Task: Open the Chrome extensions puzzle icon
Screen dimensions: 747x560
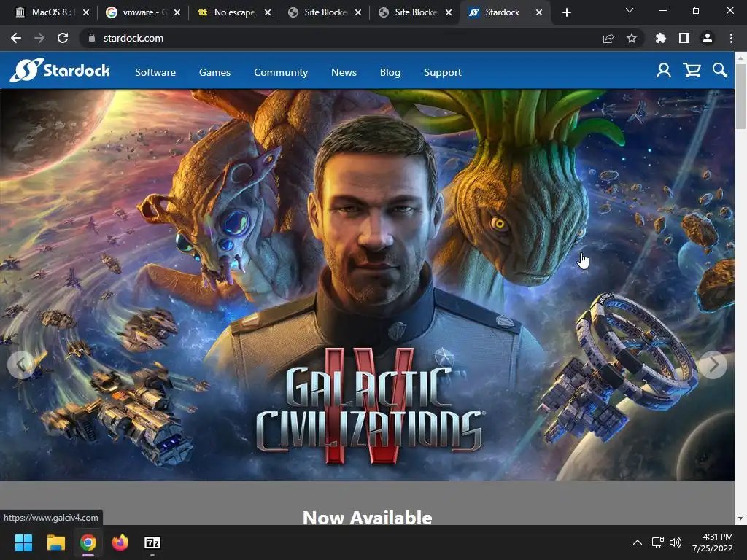Action: 661,38
